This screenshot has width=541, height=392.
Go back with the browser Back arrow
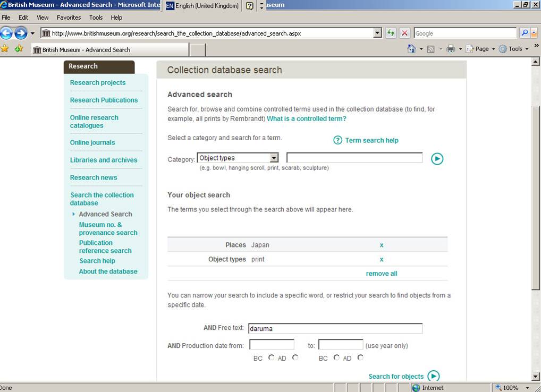pyautogui.click(x=6, y=33)
